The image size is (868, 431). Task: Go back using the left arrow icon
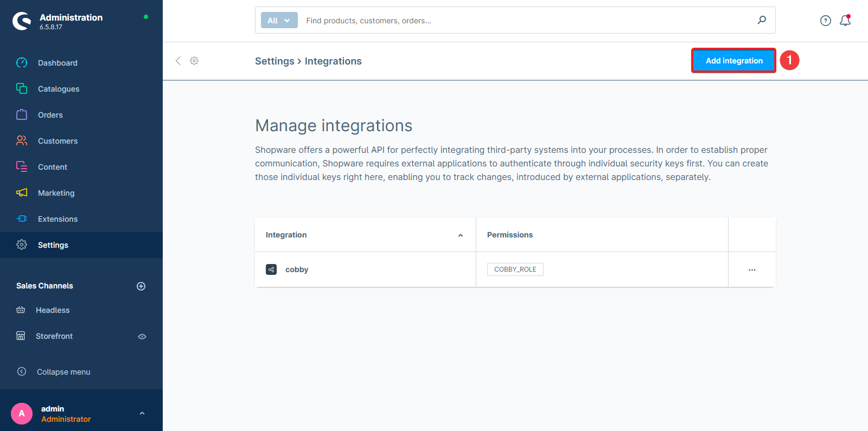[x=178, y=61]
